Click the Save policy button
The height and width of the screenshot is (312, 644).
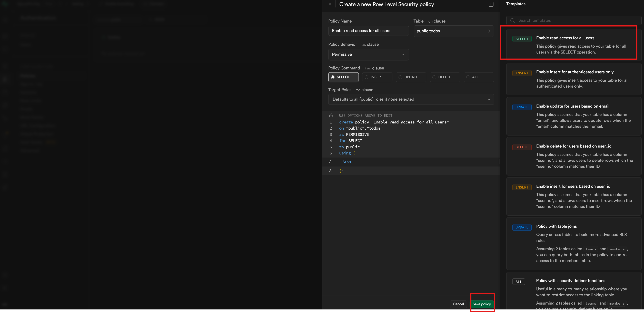coord(481,304)
